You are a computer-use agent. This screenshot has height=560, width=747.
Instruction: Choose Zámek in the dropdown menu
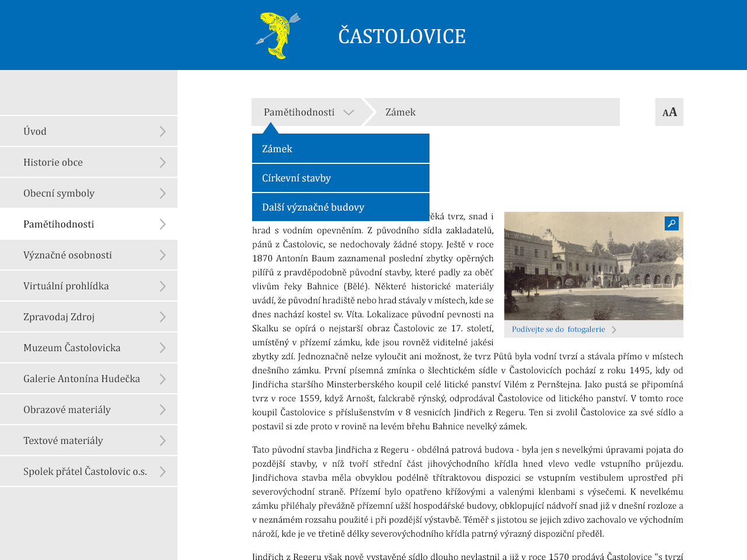pos(341,149)
